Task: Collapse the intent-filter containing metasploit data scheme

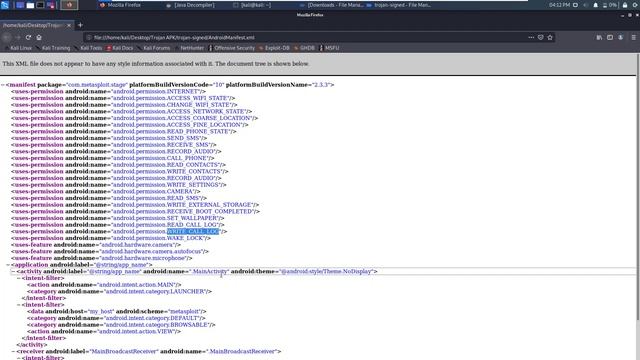Action: 19,305
